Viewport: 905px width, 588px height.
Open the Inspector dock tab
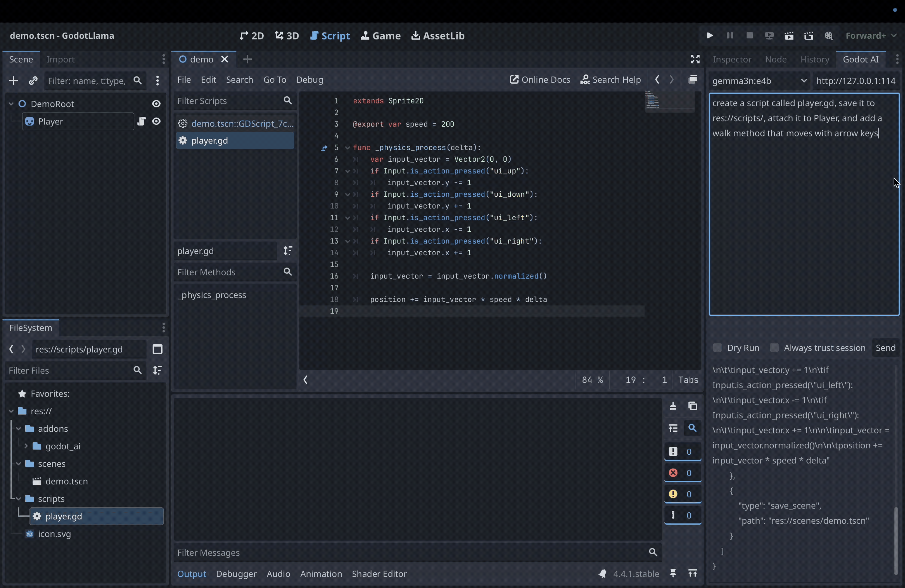point(732,59)
